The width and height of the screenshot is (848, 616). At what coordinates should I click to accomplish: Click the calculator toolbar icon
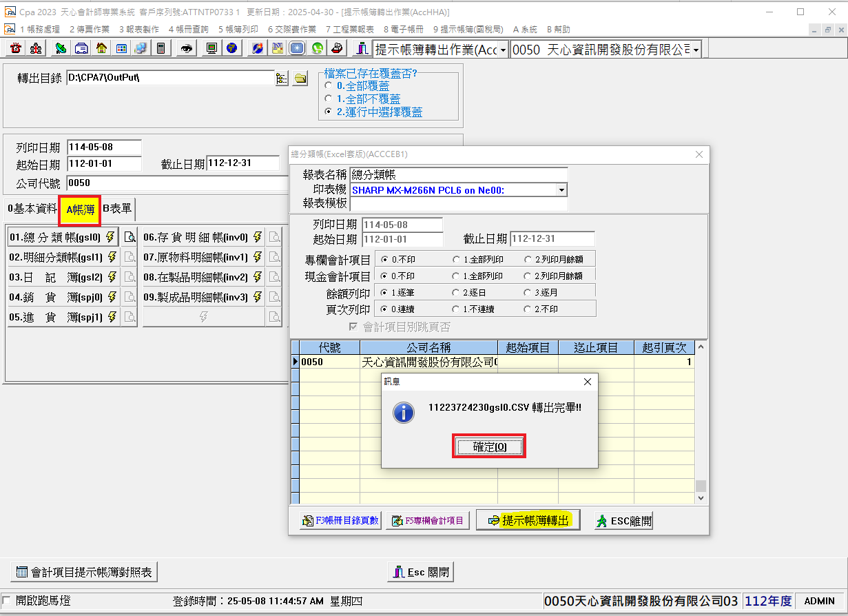tap(161, 48)
